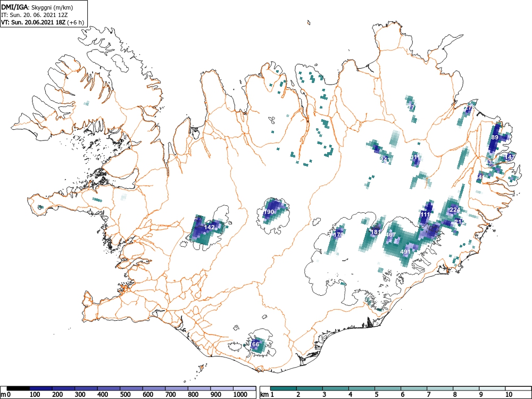
Task: Click the 'm 0' label on the meter legend
Action: coord(6,395)
